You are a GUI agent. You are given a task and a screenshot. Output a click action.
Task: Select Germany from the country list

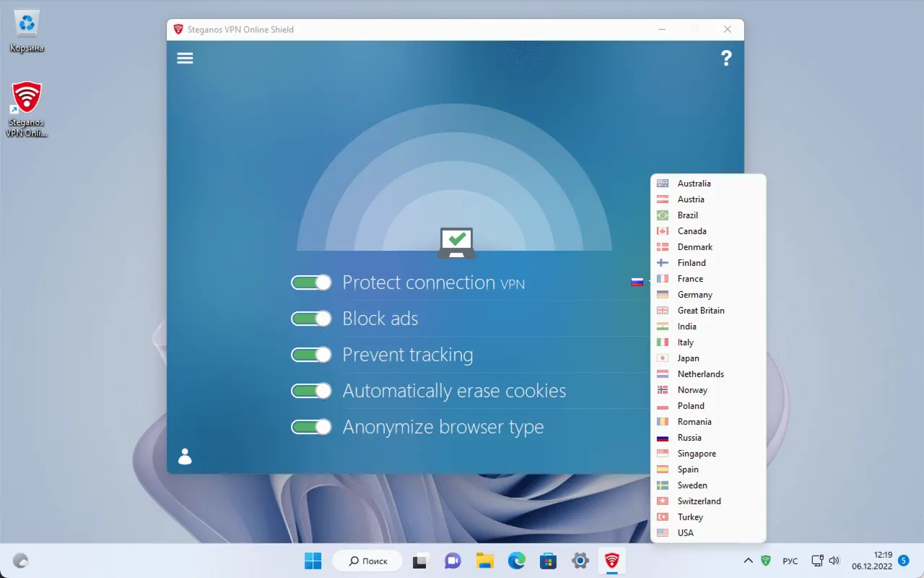pyautogui.click(x=694, y=295)
